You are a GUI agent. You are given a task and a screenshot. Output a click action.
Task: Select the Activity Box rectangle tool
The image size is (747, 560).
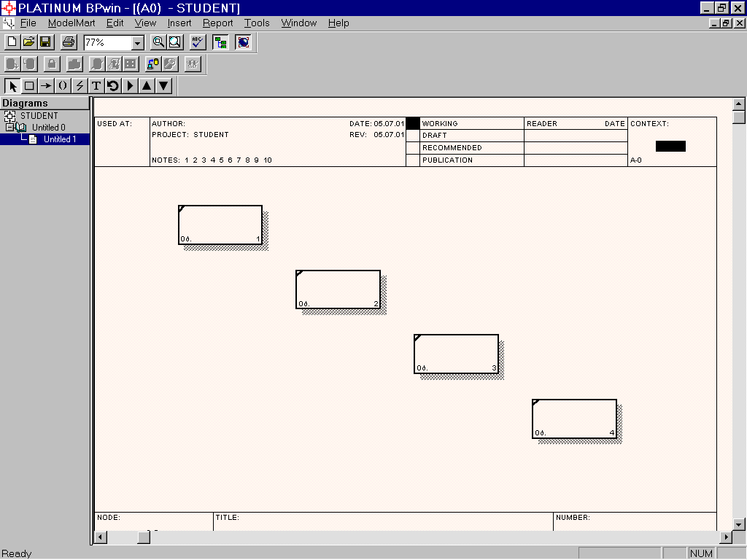[x=29, y=86]
